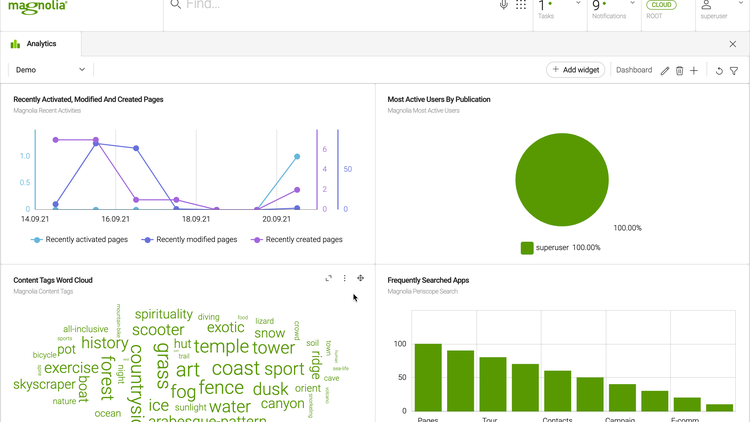Image resolution: width=750 pixels, height=422 pixels.
Task: Click the word 'tower' in cloud
Action: (274, 348)
